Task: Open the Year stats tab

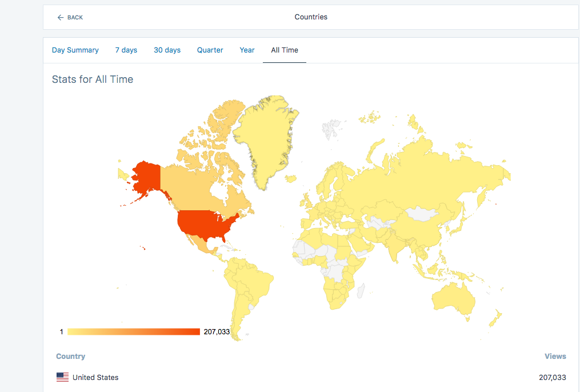Action: point(247,50)
